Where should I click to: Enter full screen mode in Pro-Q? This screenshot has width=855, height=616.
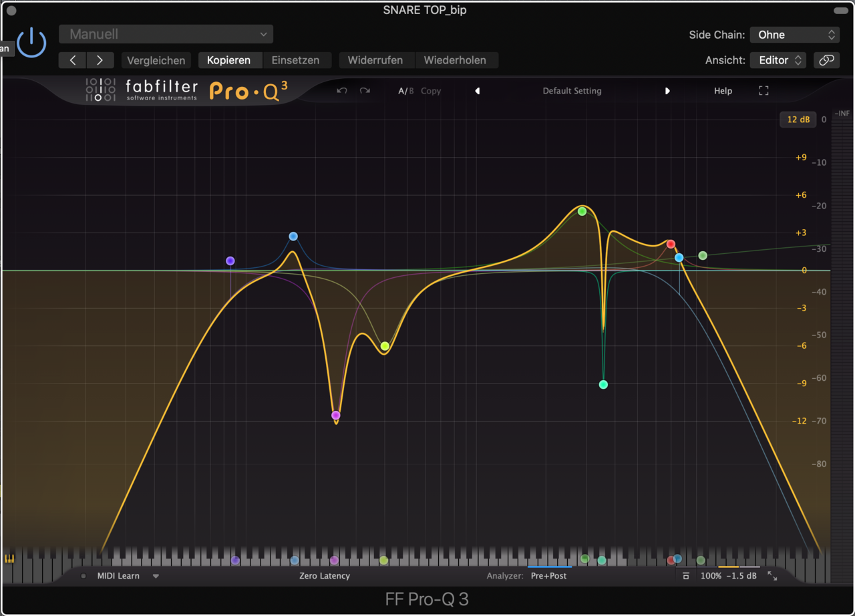(763, 91)
